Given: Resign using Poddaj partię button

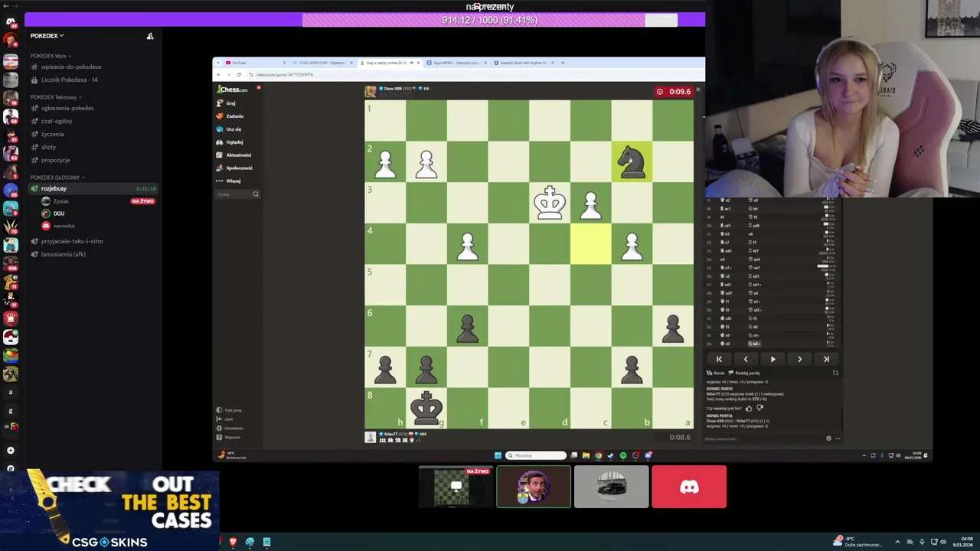Looking at the screenshot, I should coord(745,373).
